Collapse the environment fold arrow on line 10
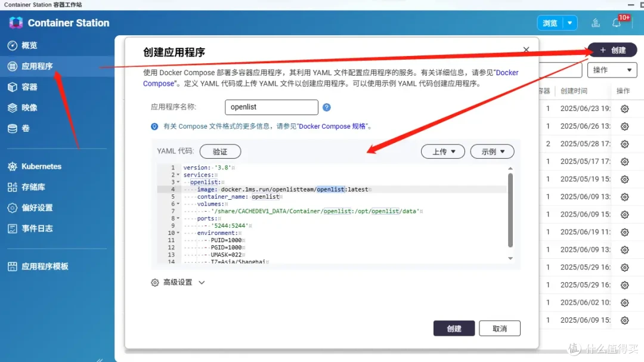644x362 pixels. (178, 233)
